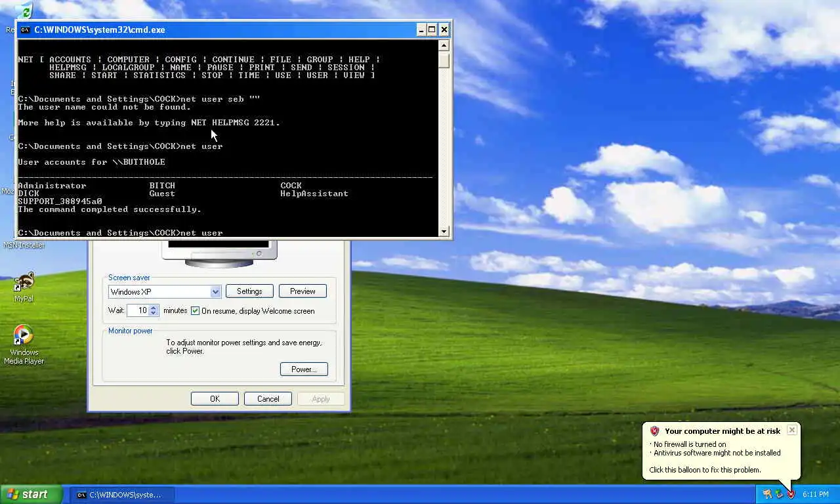Maximize the cmd.exe window

tap(432, 30)
